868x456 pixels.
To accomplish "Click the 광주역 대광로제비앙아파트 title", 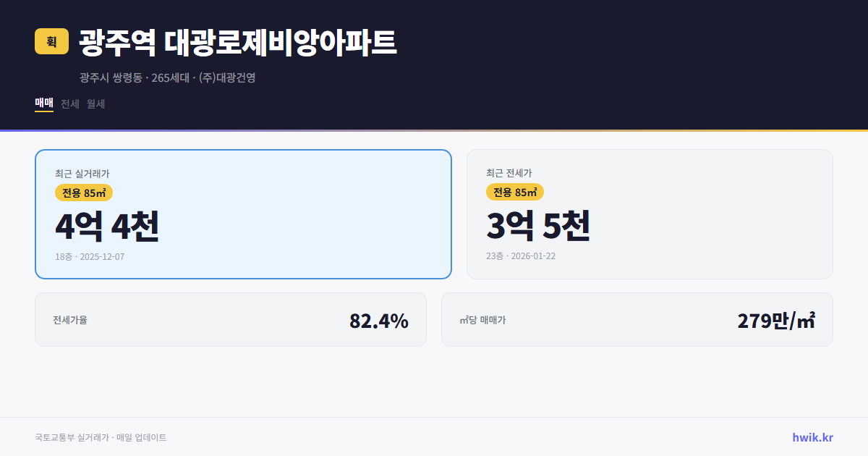I will 237,42.
